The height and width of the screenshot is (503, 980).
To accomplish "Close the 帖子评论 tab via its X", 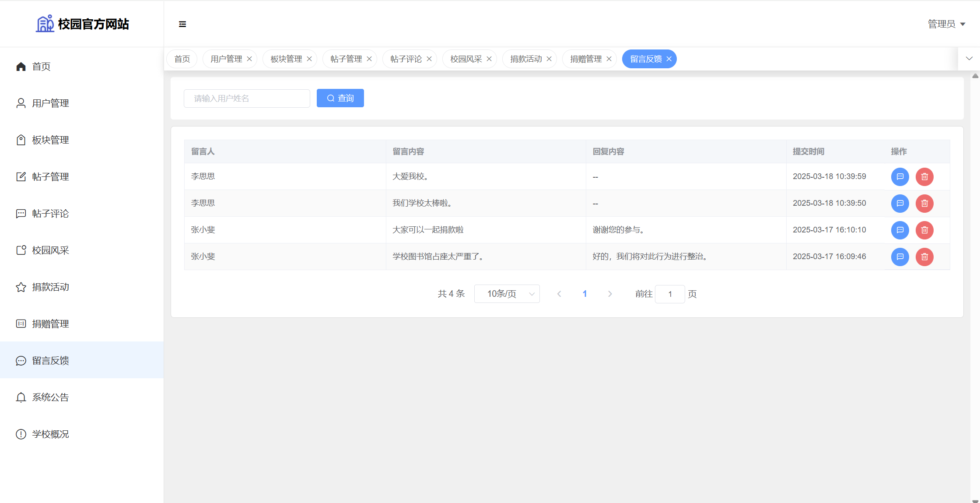I will coord(429,59).
